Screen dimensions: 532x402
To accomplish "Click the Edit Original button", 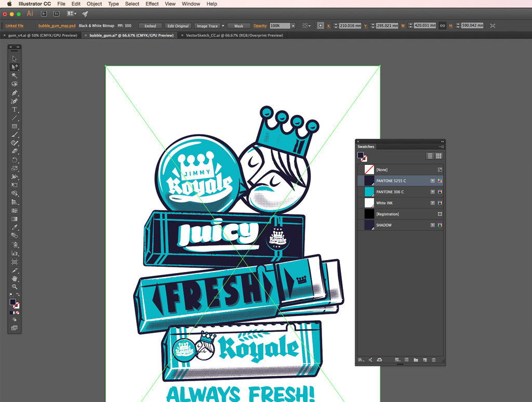I will point(178,25).
